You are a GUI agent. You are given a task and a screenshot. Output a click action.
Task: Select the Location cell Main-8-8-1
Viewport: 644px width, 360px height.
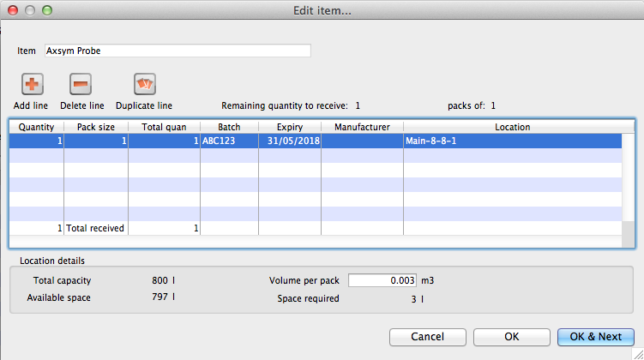click(x=512, y=141)
